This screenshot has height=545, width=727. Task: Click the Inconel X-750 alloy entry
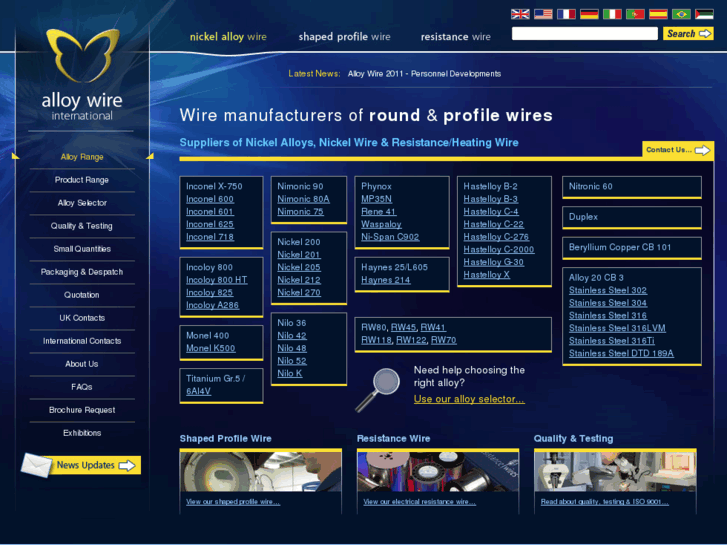(x=214, y=186)
